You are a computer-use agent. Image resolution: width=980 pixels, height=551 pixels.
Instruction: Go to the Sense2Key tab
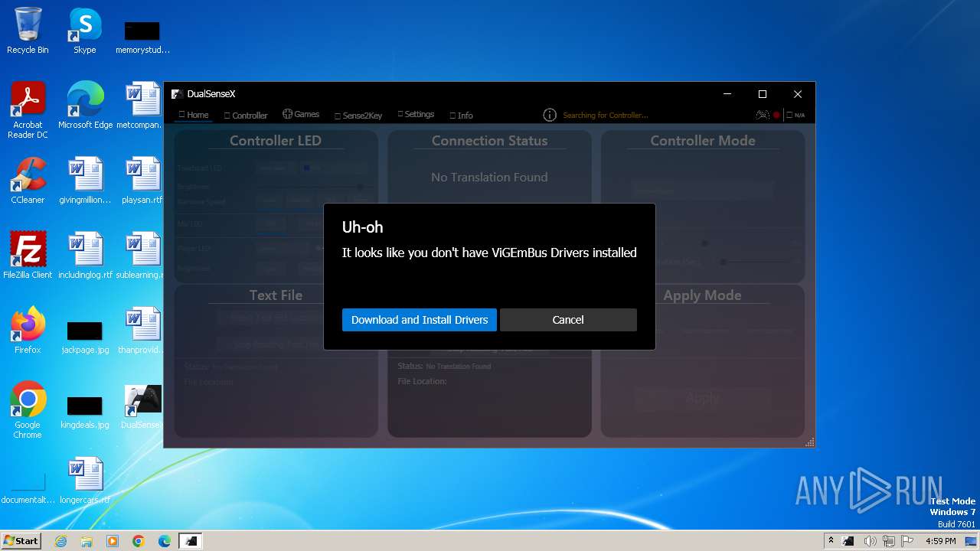coord(358,116)
